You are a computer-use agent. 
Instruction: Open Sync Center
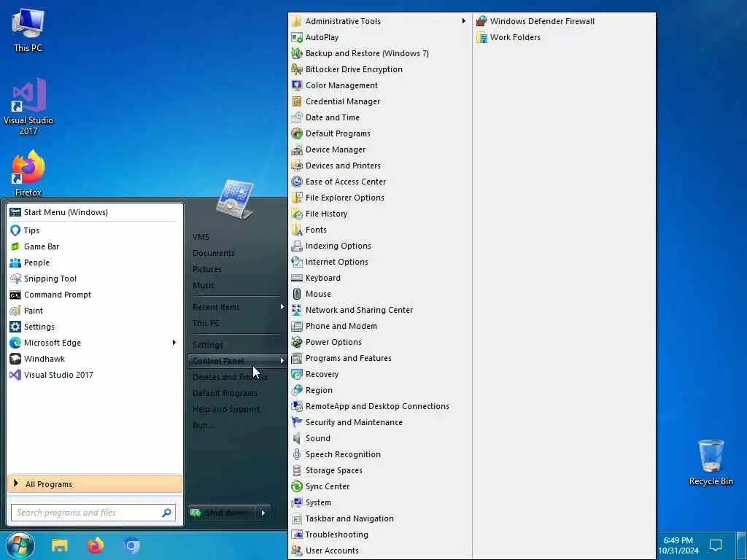tap(379, 486)
